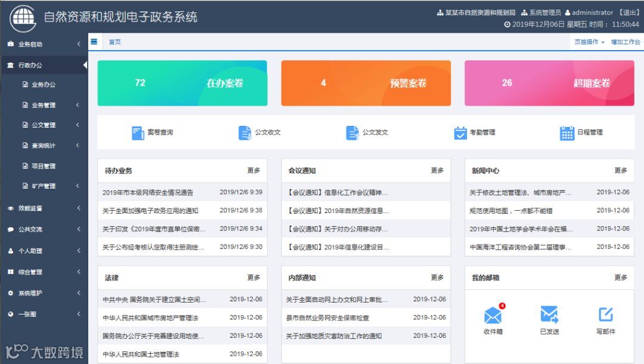Click the administrator user name
The width and height of the screenshot is (644, 364).
pos(592,13)
